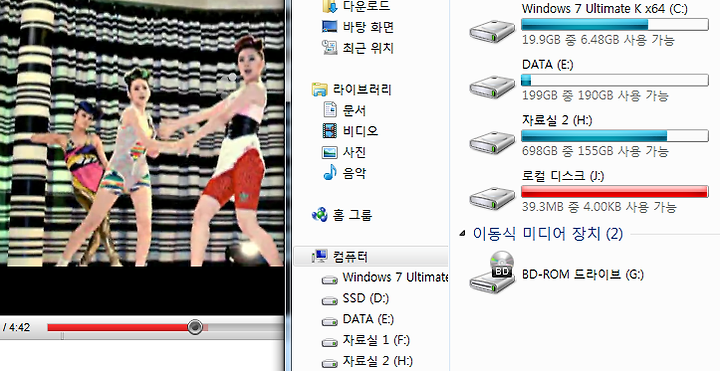Click the 문서 document icon
This screenshot has height=371, width=720.
(x=331, y=110)
